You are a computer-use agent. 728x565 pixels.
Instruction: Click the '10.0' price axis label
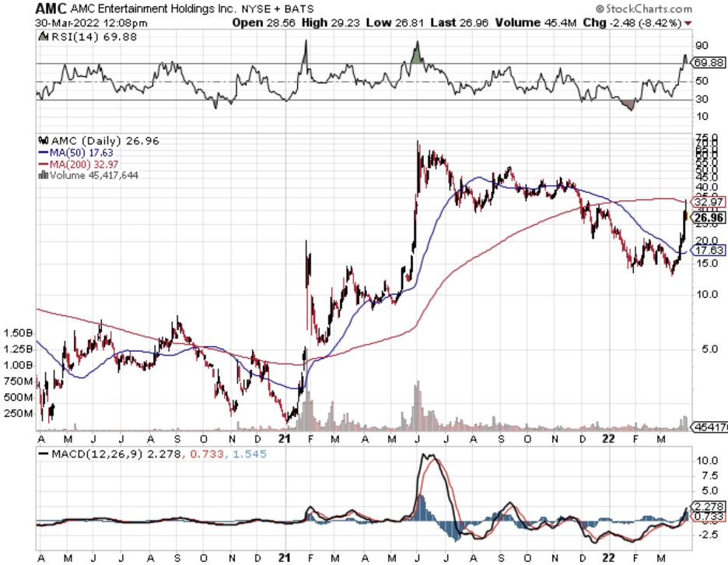point(707,295)
